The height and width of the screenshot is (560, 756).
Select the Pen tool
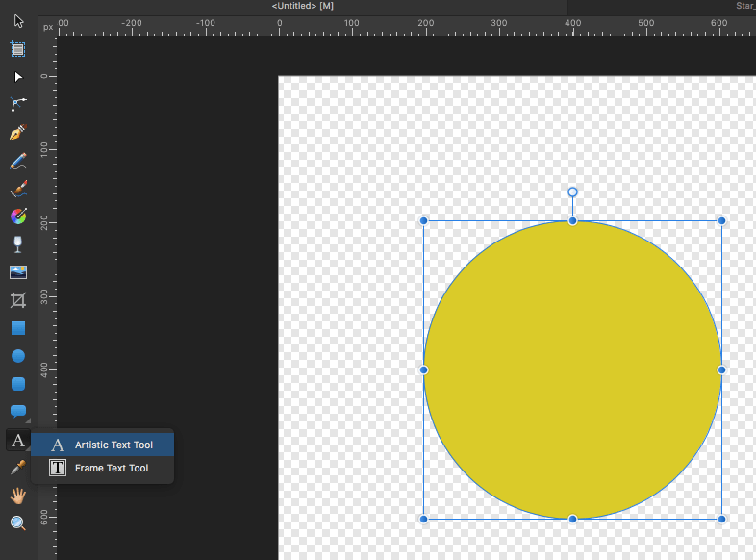click(x=18, y=133)
